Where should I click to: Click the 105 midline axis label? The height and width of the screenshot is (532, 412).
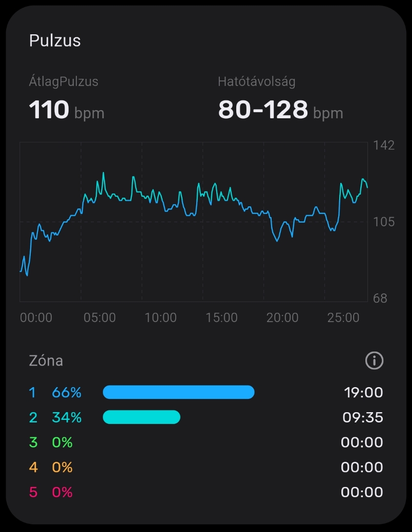click(x=384, y=222)
